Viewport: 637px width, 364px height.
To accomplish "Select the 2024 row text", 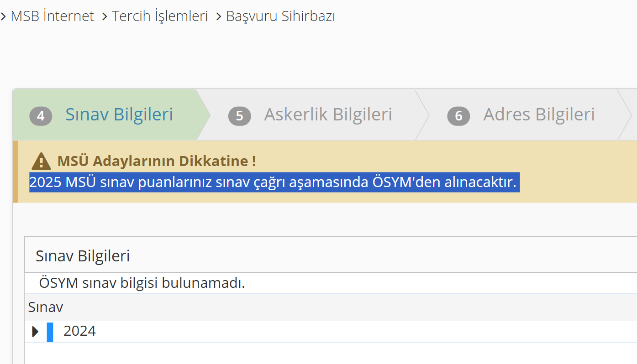I will [x=79, y=331].
